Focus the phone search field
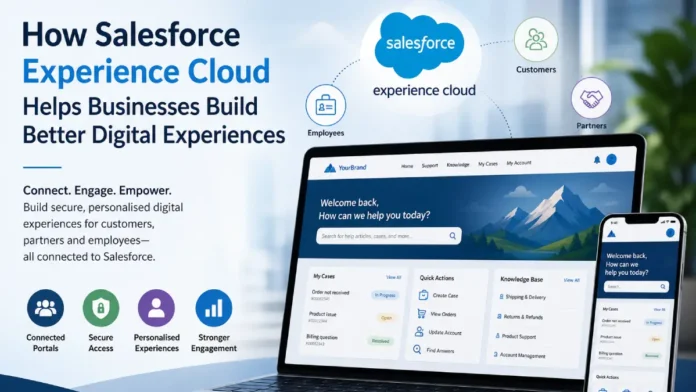Image resolution: width=696 pixels, height=392 pixels. (x=636, y=287)
